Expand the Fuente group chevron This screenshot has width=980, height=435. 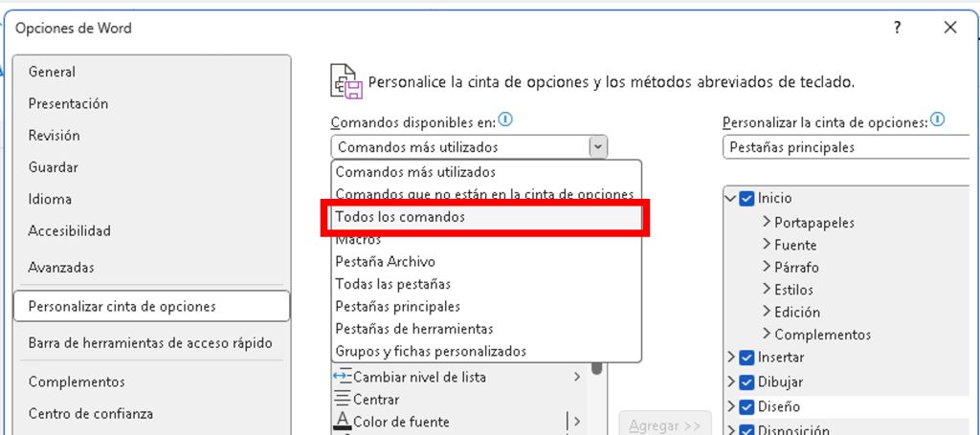click(x=767, y=245)
